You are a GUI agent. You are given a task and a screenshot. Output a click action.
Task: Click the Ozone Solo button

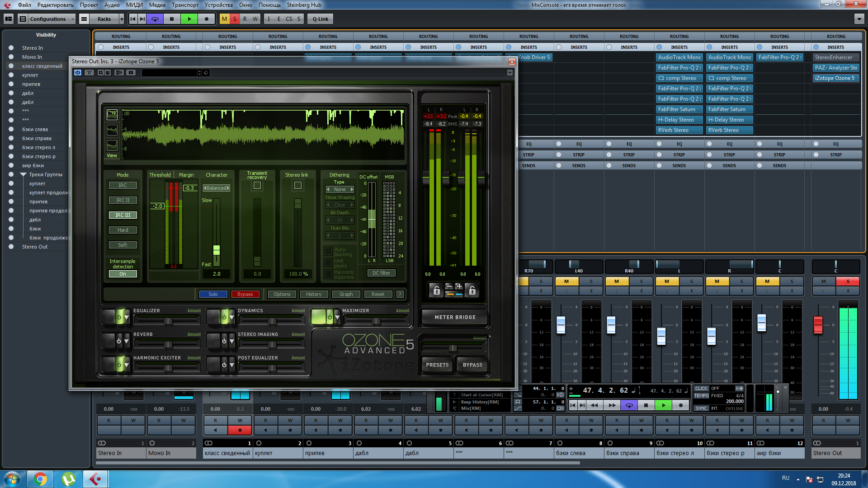click(213, 294)
